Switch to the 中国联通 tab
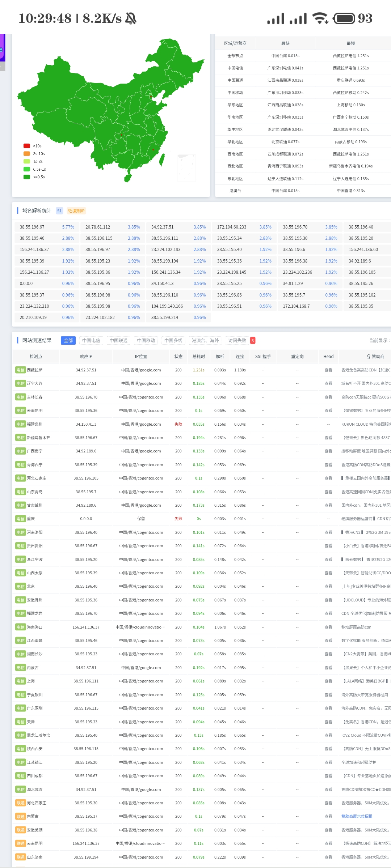This screenshot has width=391, height=868. pos(118,340)
